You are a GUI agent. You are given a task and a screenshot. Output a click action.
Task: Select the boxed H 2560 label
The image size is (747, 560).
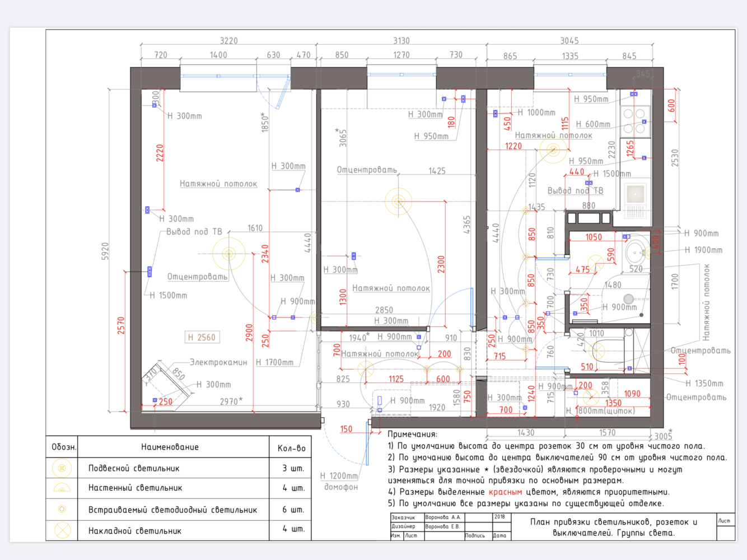click(x=202, y=337)
